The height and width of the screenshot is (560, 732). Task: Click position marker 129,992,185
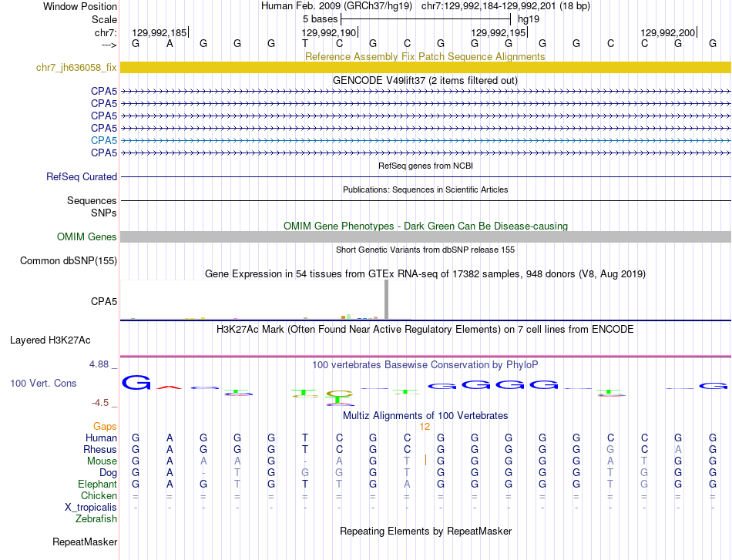tap(159, 32)
